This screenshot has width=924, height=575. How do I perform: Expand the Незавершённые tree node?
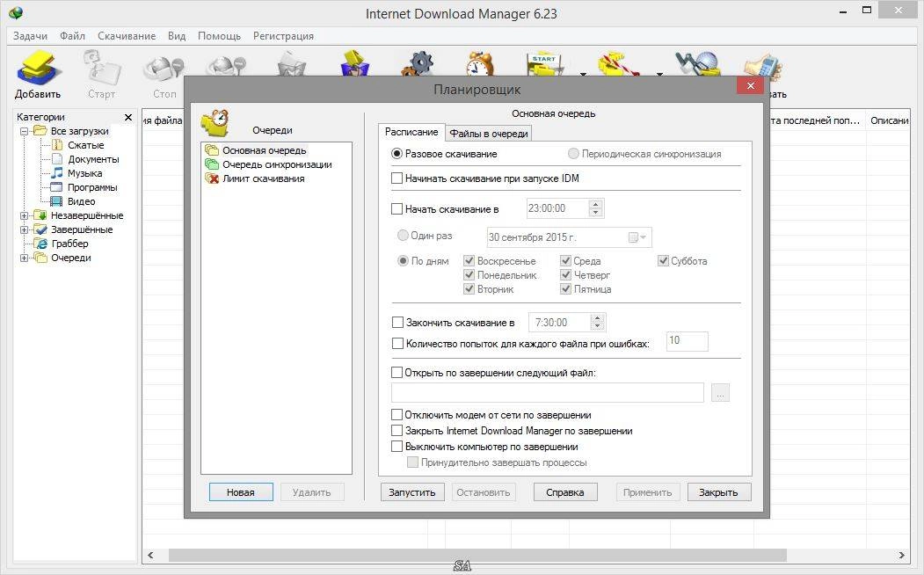click(24, 215)
